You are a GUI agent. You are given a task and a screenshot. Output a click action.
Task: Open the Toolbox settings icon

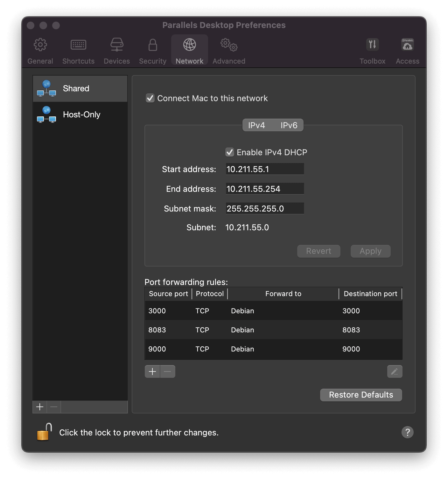pos(372,49)
